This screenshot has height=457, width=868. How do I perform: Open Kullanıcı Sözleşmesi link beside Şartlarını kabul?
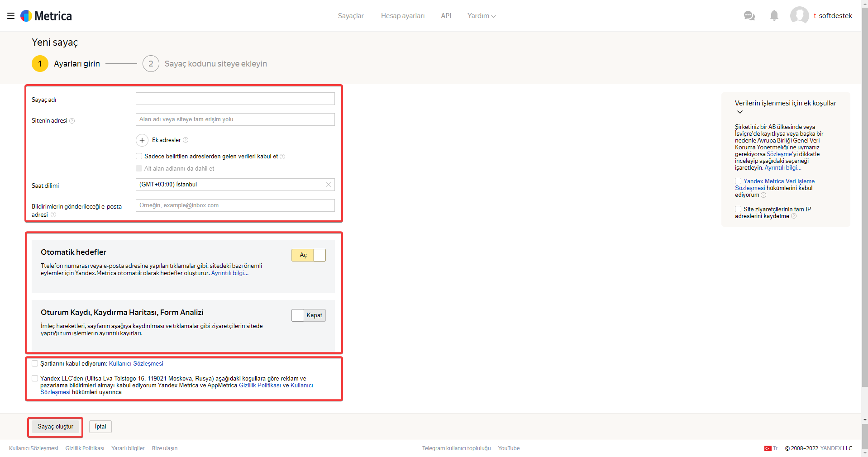(x=136, y=364)
